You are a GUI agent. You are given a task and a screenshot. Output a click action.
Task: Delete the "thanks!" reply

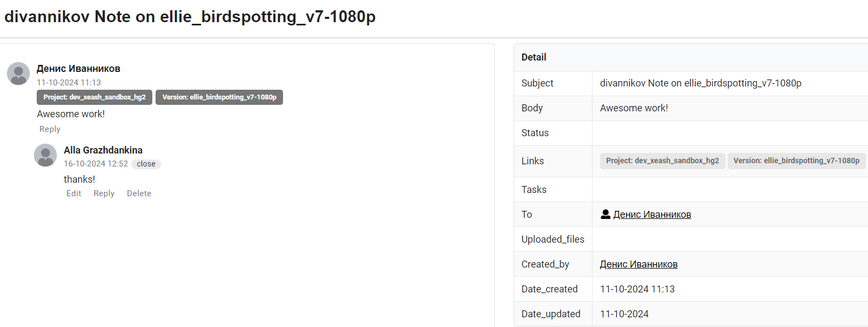pyautogui.click(x=139, y=193)
